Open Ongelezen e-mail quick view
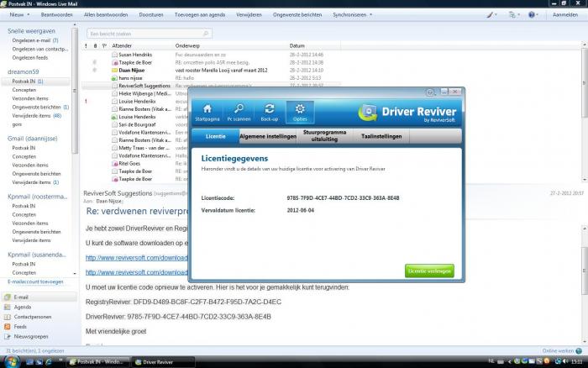Viewport: 588px width, 368px height. 35,40
